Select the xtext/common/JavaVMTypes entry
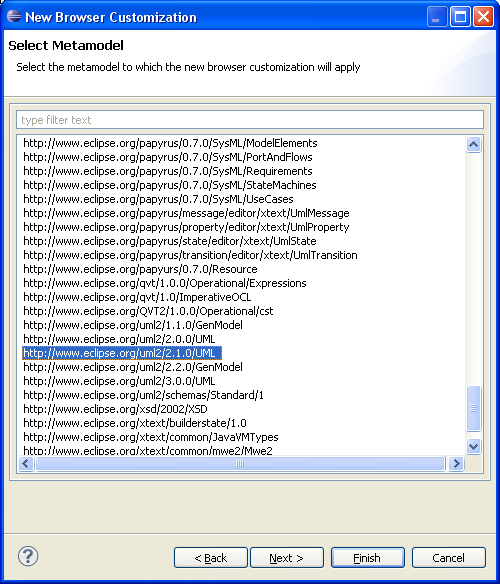The height and width of the screenshot is (584, 500). [151, 437]
